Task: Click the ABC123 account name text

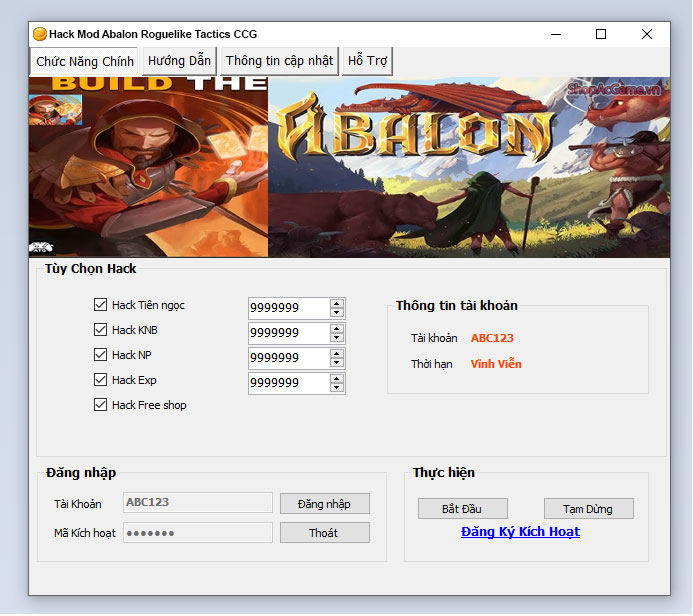Action: (x=492, y=338)
